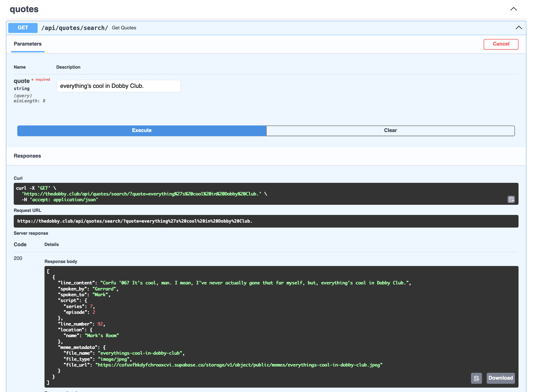The image size is (535, 392).
Task: Execute the quote search request
Action: point(142,131)
